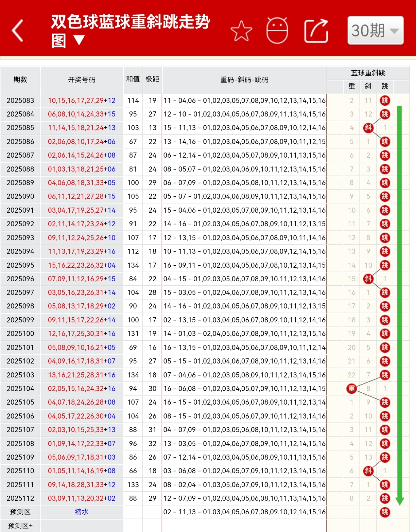Tap the 预测区+ row button
416x532 pixels.
click(x=20, y=526)
